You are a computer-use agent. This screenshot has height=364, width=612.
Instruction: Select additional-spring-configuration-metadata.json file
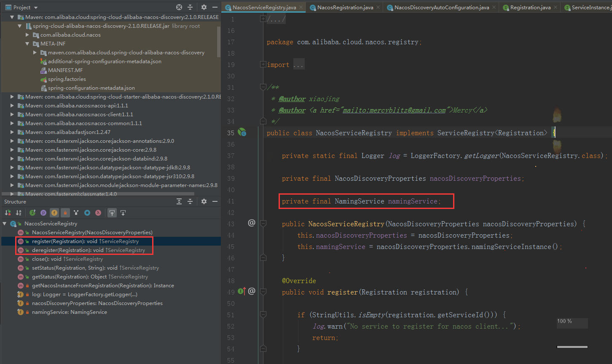(105, 62)
